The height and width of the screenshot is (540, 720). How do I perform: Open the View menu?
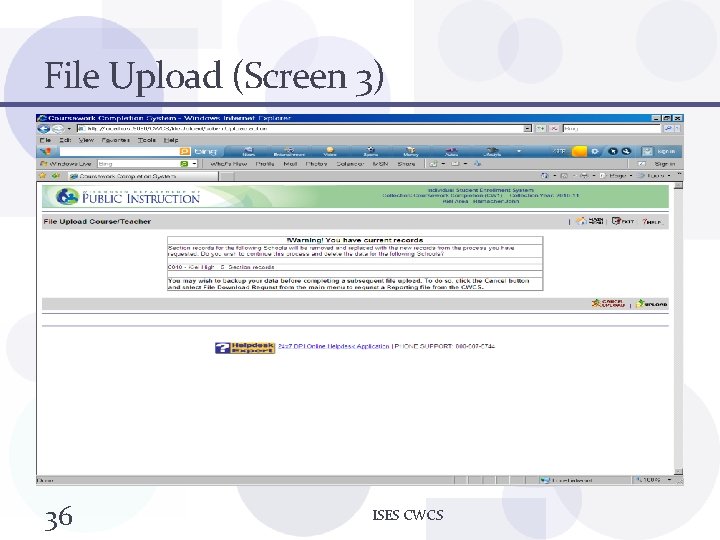86,140
